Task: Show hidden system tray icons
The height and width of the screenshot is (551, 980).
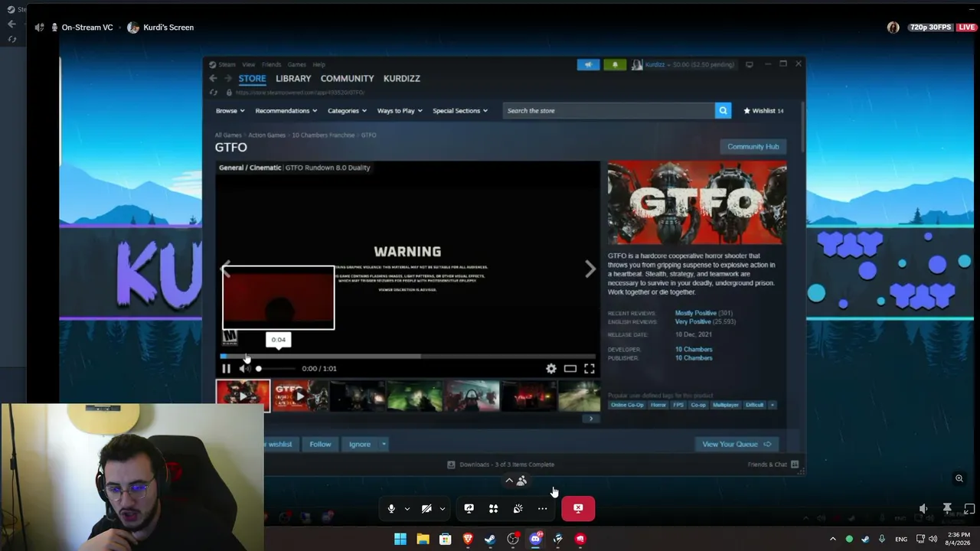Action: pos(833,539)
